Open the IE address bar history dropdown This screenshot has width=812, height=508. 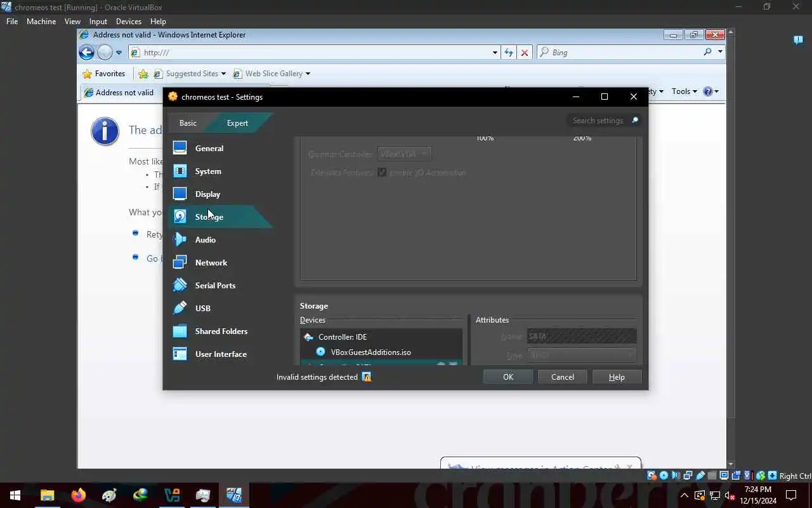pos(495,53)
